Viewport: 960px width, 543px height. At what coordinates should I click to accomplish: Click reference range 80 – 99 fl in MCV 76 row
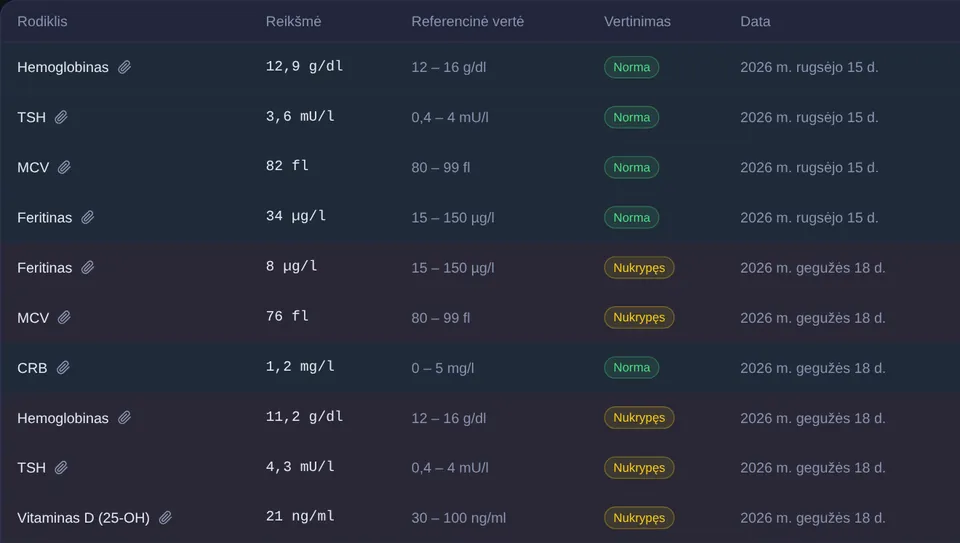(441, 318)
